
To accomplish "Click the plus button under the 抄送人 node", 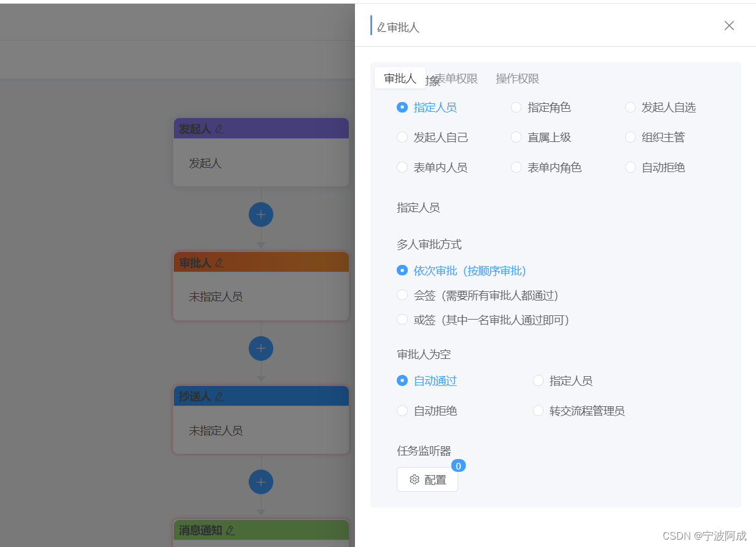I will [x=261, y=482].
